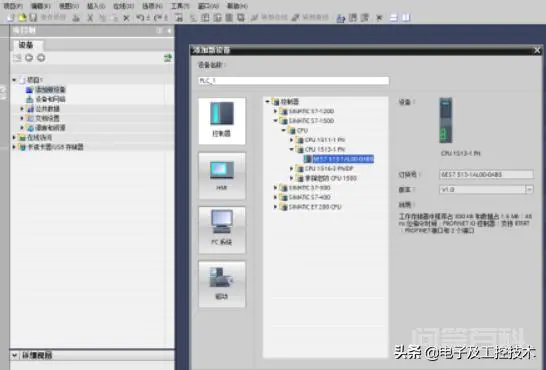Open the 在线(O) menu
This screenshot has height=370, width=546.
[x=123, y=6]
